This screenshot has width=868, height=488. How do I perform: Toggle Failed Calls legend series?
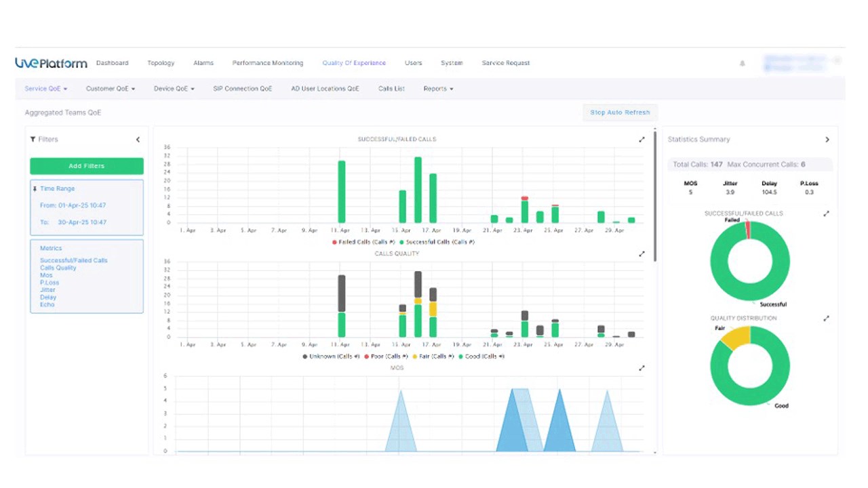click(363, 242)
